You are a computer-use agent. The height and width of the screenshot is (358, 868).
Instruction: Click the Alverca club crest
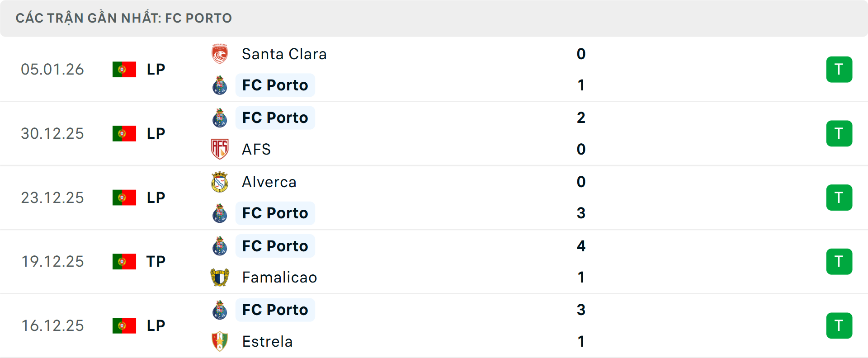220,182
